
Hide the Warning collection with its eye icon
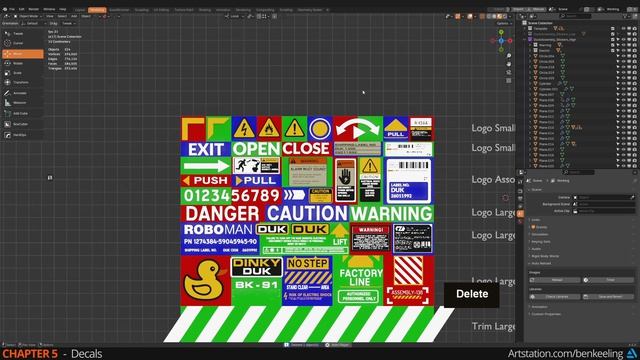coord(624,45)
